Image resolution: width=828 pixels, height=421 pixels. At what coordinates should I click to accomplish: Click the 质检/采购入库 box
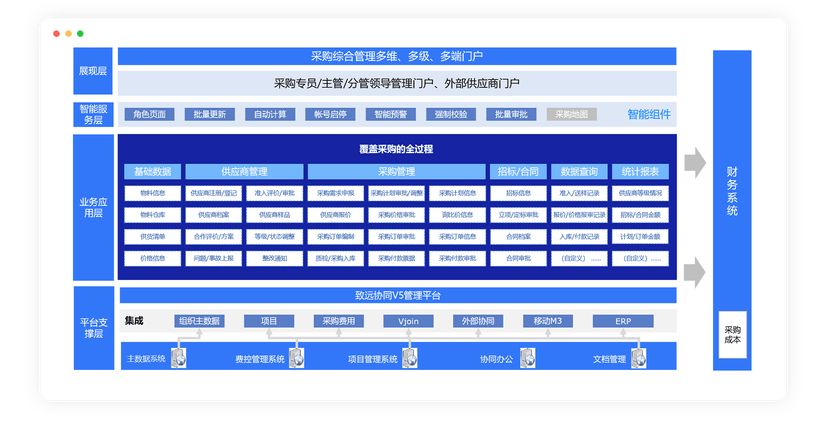[x=336, y=258]
